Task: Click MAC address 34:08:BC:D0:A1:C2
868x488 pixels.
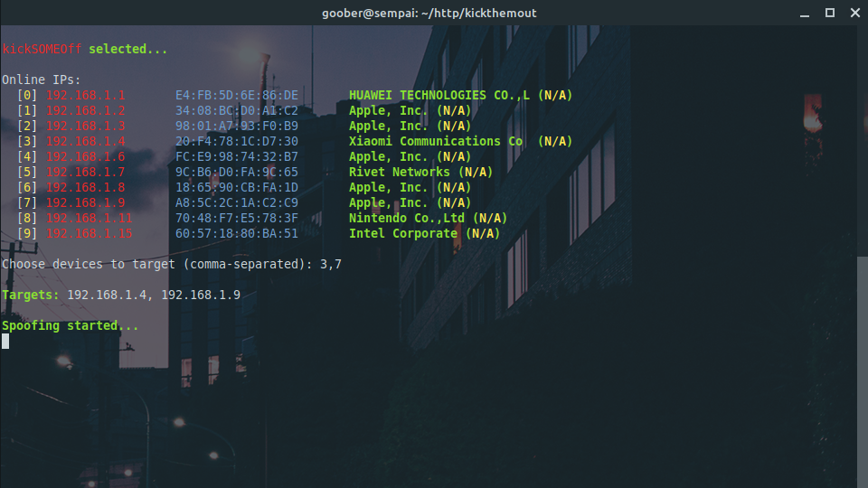Action: 237,110
